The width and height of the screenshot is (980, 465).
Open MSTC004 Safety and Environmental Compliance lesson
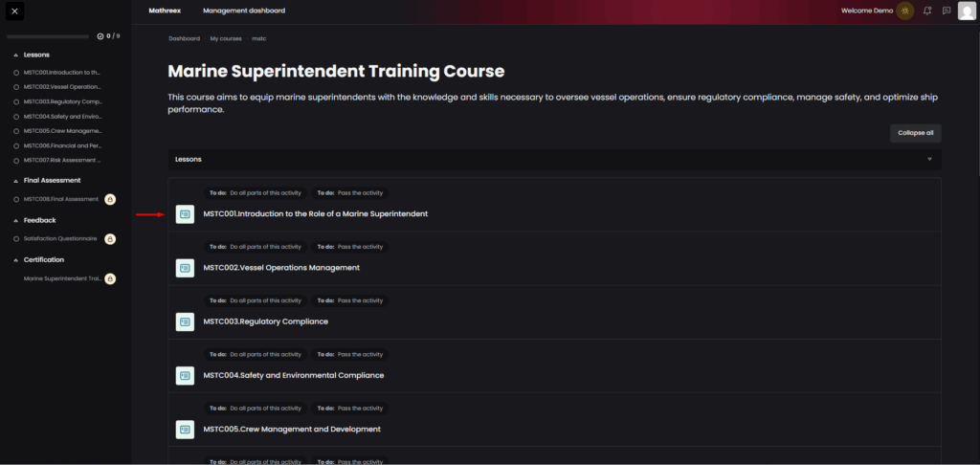click(294, 375)
